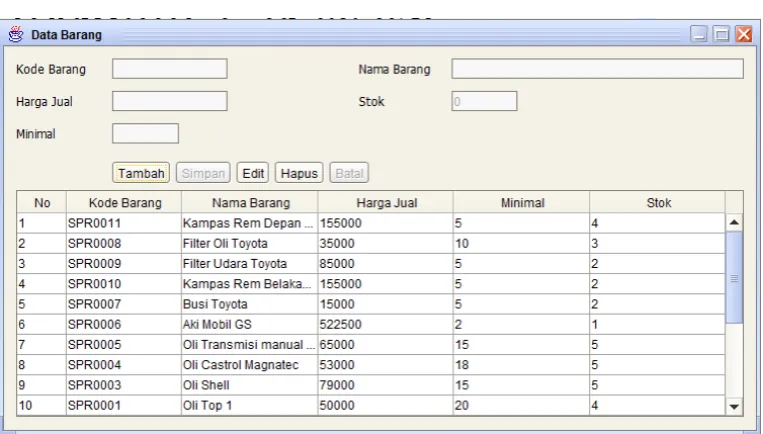763x434 pixels.
Task: Minimize the Data Barang window
Action: coord(699,34)
